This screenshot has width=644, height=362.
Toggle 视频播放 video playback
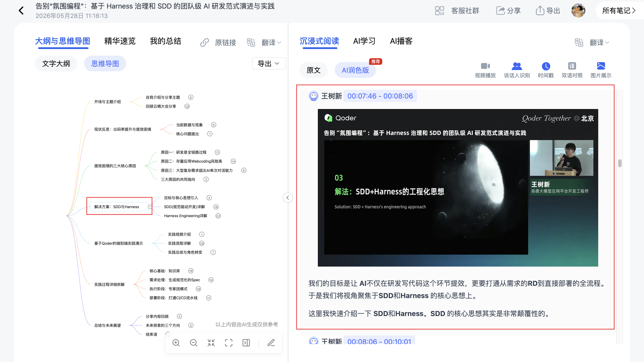tap(485, 70)
